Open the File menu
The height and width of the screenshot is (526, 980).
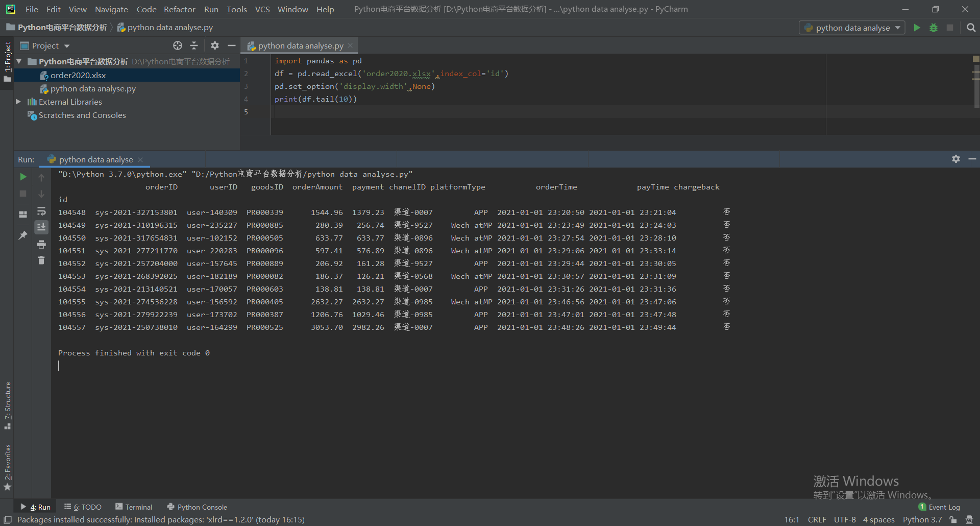coord(32,9)
